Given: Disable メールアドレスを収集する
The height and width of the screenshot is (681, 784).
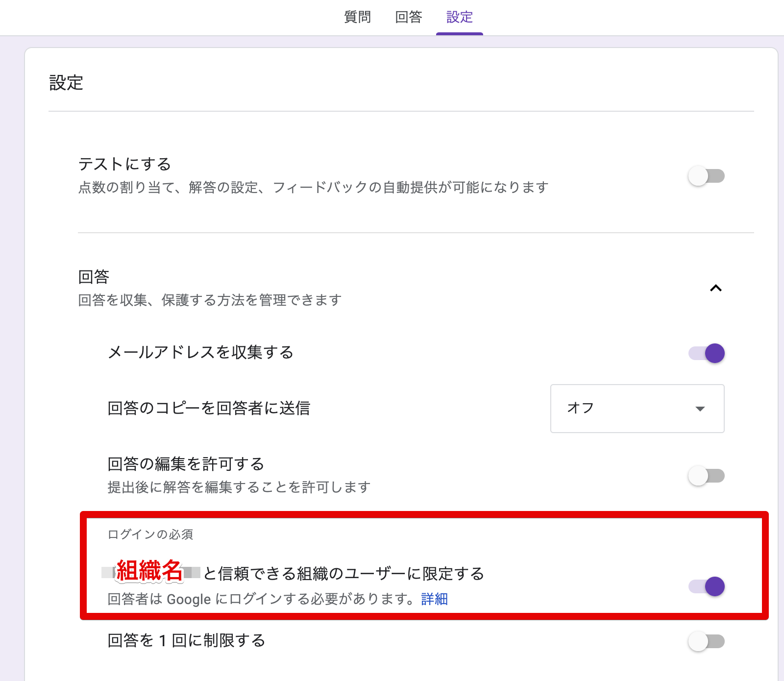Looking at the screenshot, I should [706, 353].
